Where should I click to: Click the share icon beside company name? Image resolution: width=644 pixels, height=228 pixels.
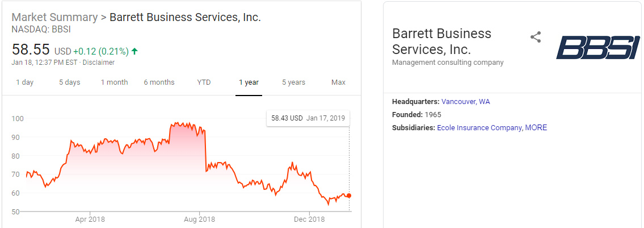coord(536,38)
